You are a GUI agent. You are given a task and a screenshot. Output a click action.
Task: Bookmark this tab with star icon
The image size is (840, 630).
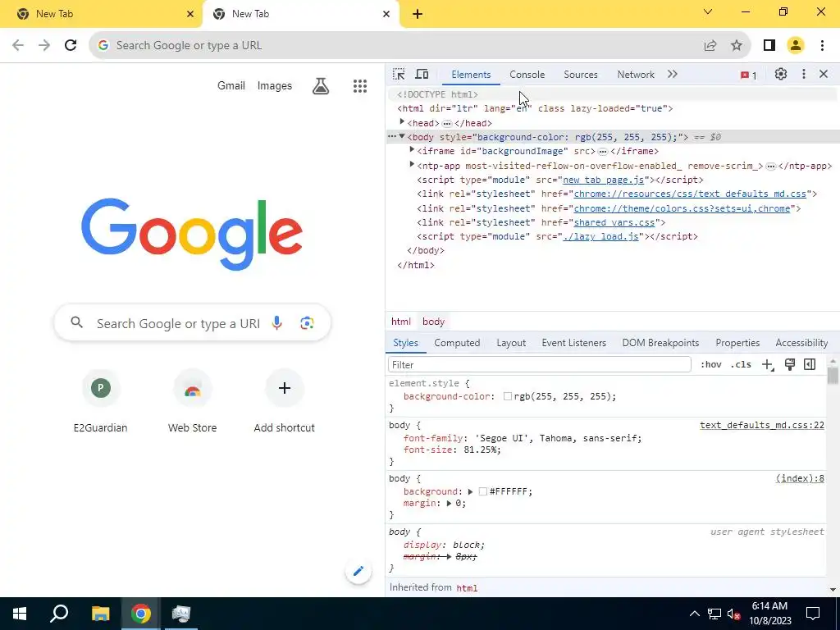click(x=737, y=46)
